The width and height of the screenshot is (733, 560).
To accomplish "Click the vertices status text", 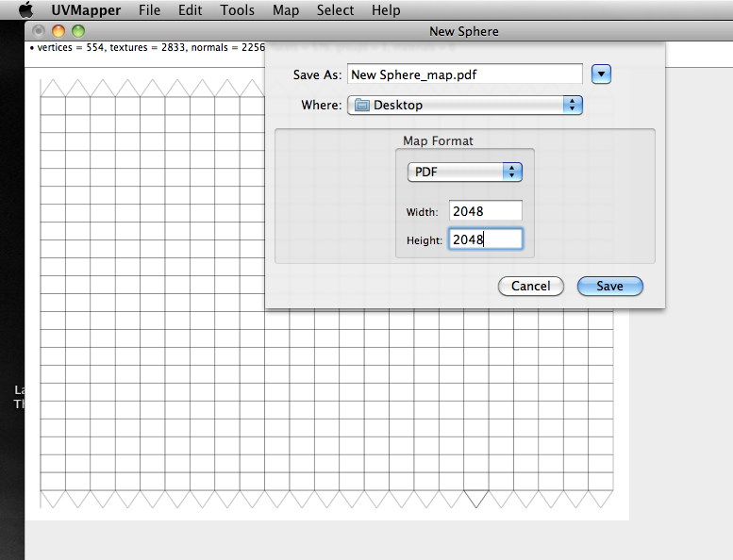I will pyautogui.click(x=147, y=48).
